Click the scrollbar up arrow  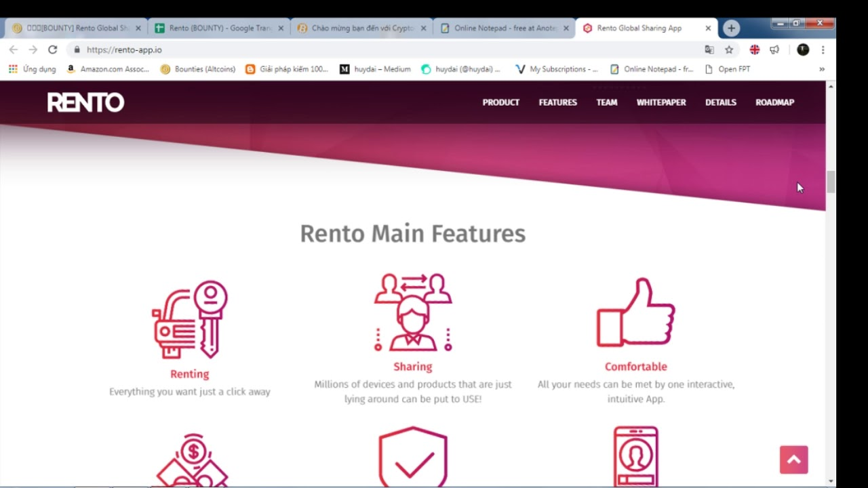pos(831,87)
